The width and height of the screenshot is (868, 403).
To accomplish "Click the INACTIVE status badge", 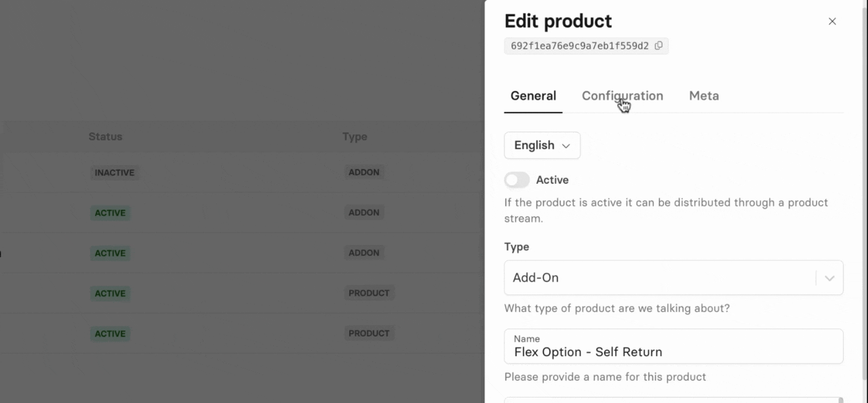I will 114,173.
